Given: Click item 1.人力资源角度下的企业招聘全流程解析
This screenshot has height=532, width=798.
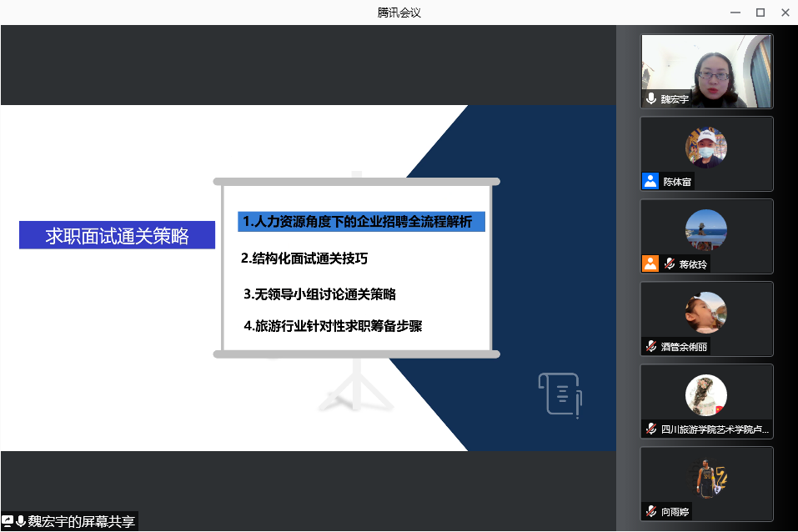Looking at the screenshot, I should click(361, 222).
